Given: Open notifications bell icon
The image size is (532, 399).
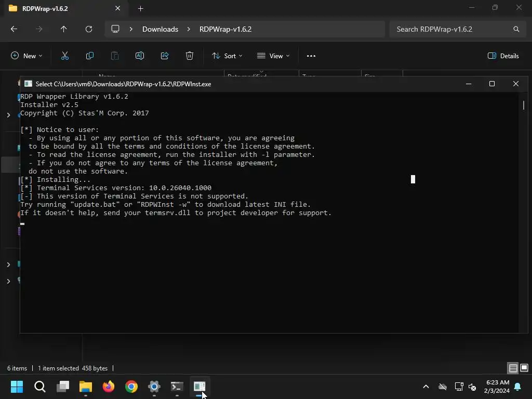Looking at the screenshot, I should pos(518,387).
